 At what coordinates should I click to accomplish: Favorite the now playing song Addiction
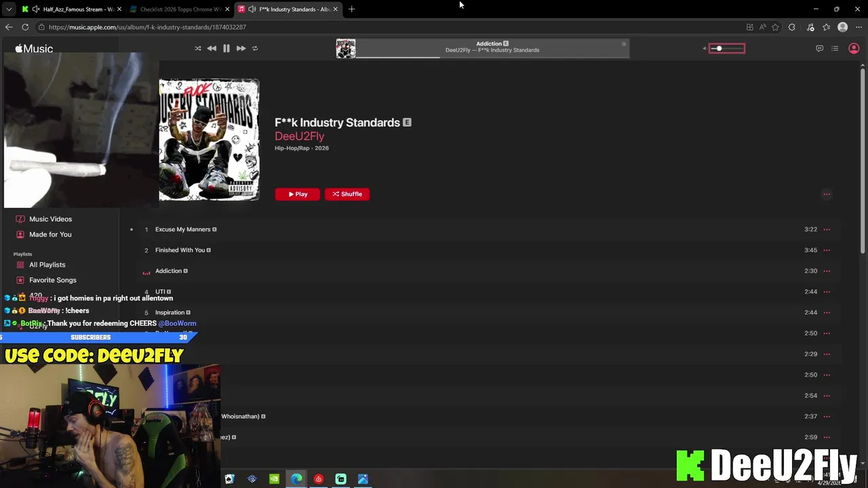pos(624,44)
